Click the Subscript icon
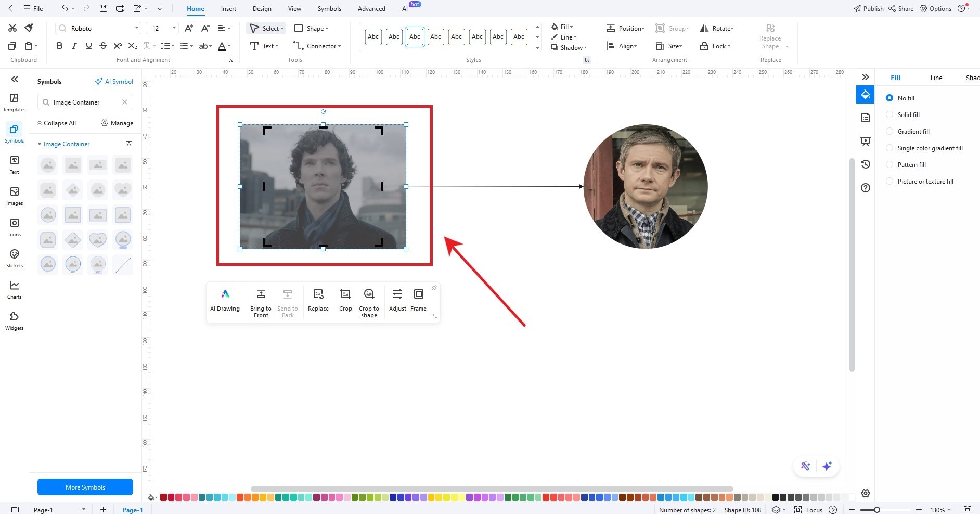980x514 pixels. [133, 46]
